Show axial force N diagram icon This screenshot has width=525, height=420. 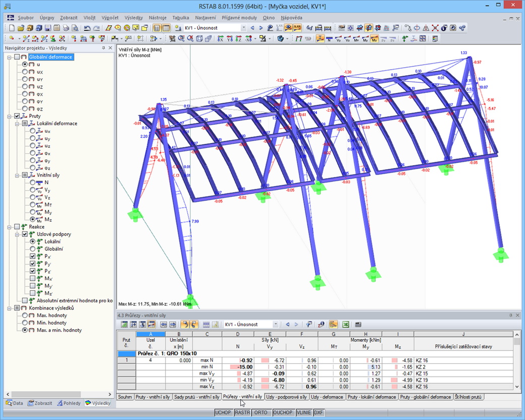329,39
